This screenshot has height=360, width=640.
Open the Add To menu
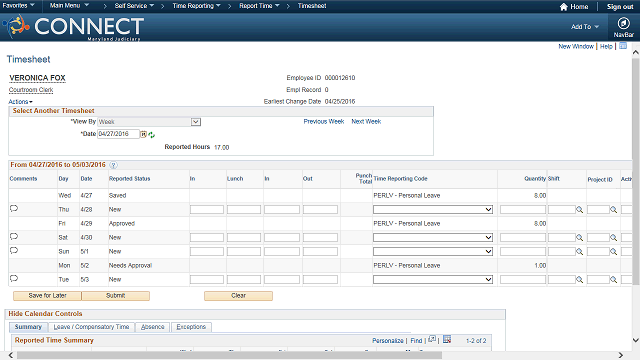[585, 27]
